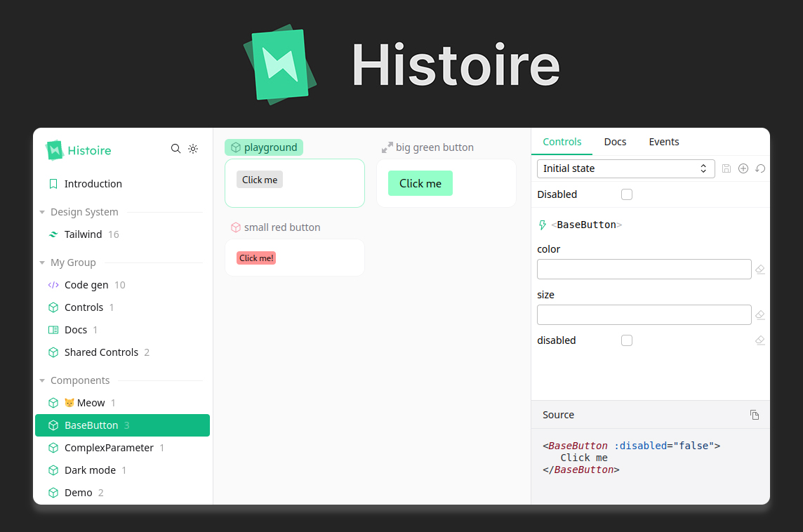Screen dimensions: 803x532
Task: Select the big green button variant
Action: point(427,147)
